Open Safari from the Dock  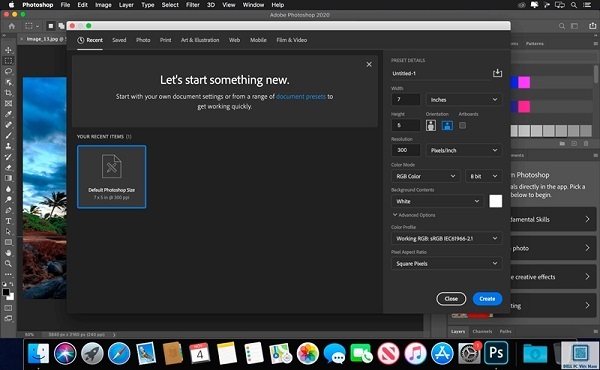(x=119, y=353)
